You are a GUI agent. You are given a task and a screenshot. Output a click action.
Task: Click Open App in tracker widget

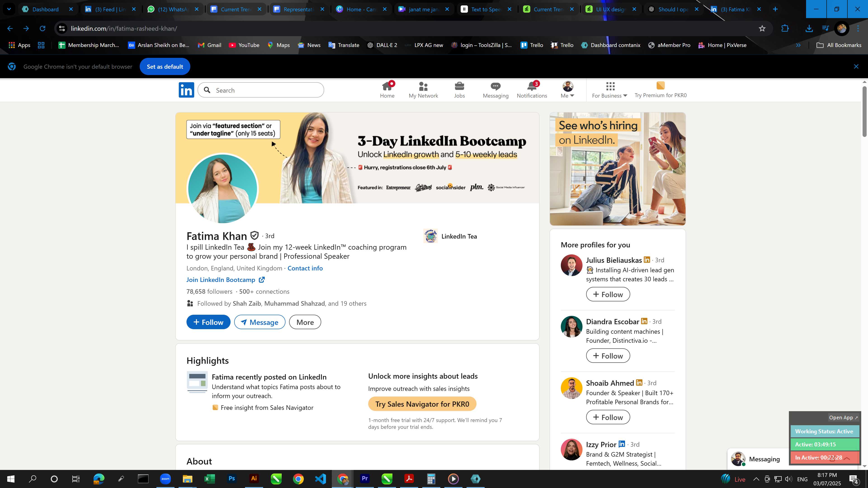click(x=843, y=417)
